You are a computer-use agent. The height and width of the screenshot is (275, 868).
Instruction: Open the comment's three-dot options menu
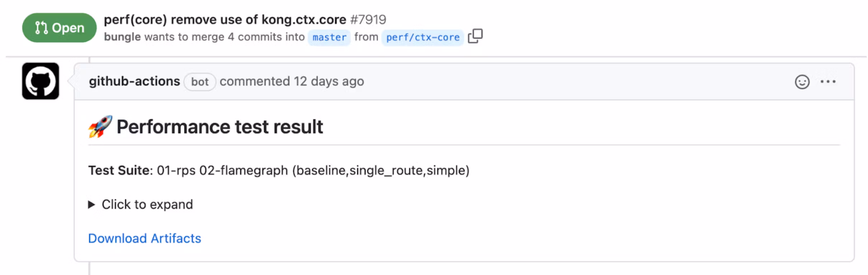pos(828,82)
